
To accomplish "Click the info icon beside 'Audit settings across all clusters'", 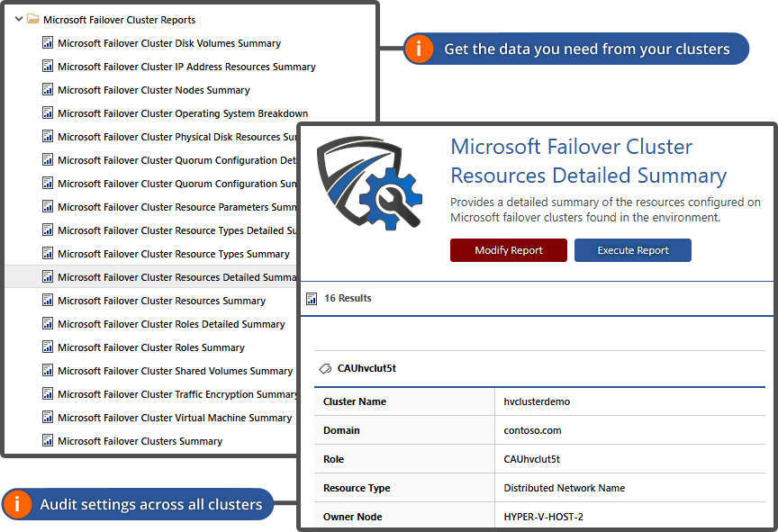I will coord(15,504).
